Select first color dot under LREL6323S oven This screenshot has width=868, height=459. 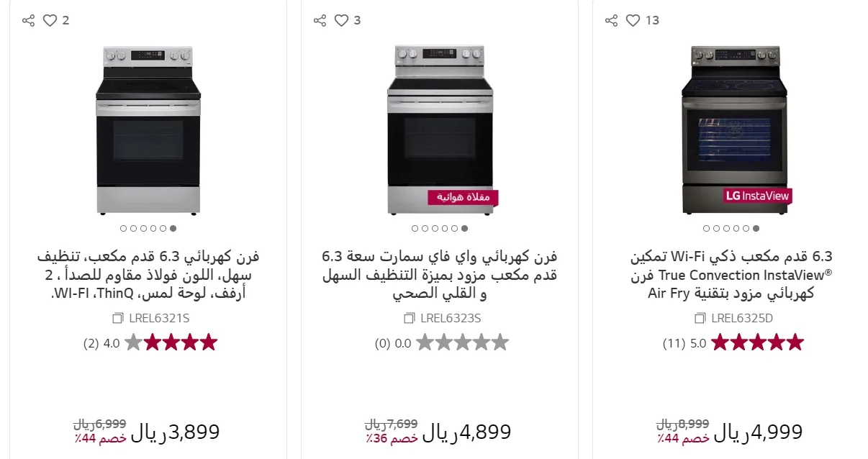tap(415, 229)
